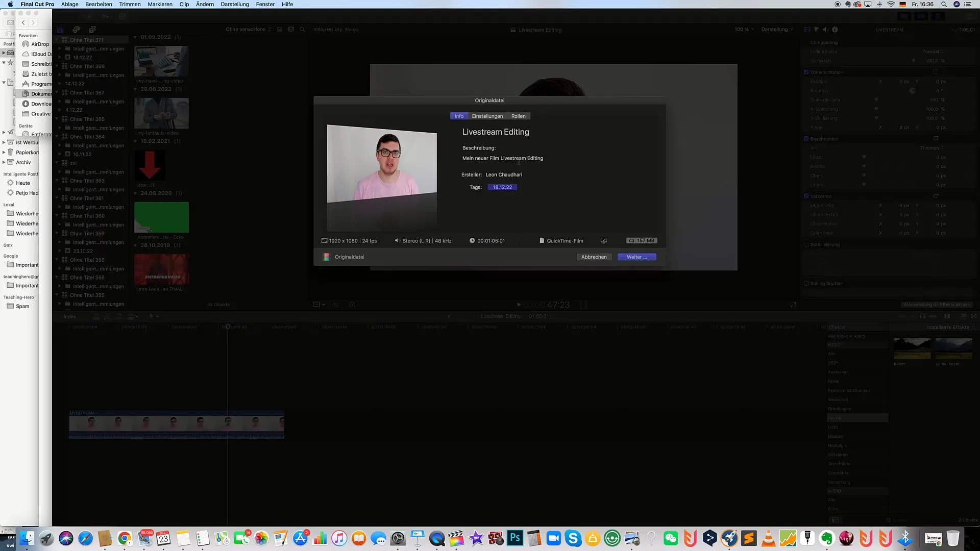This screenshot has height=551, width=980.
Task: Switch to Einstellungen tab in dialog
Action: (486, 116)
